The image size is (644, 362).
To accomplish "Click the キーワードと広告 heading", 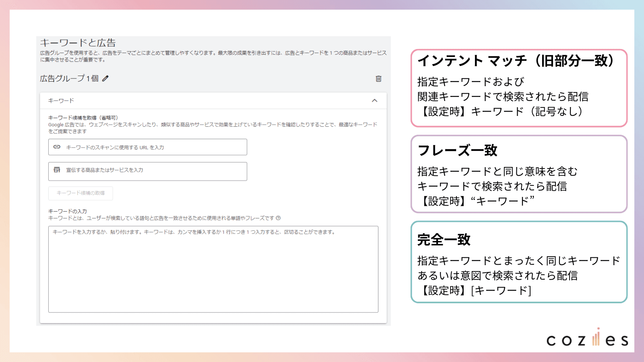I will (x=78, y=43).
